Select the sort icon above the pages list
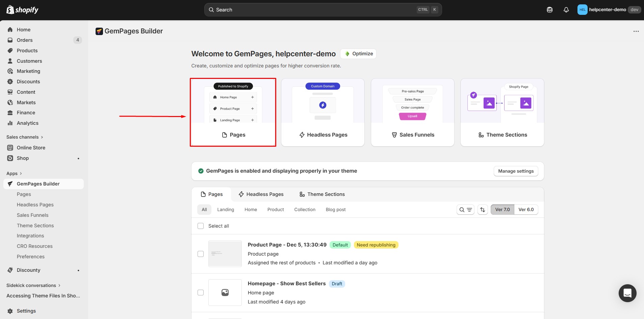644x319 pixels. (482, 209)
